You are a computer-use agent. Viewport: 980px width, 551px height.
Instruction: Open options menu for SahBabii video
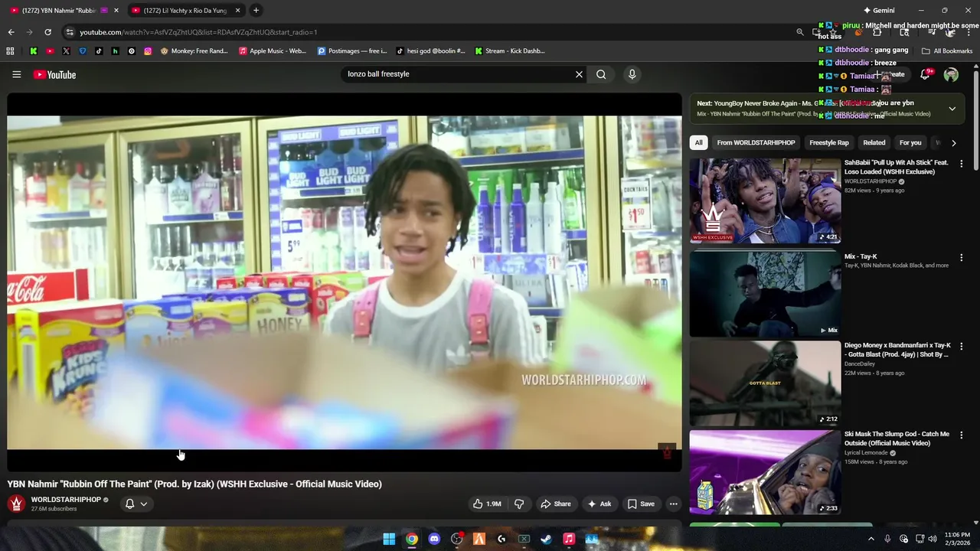(x=961, y=164)
